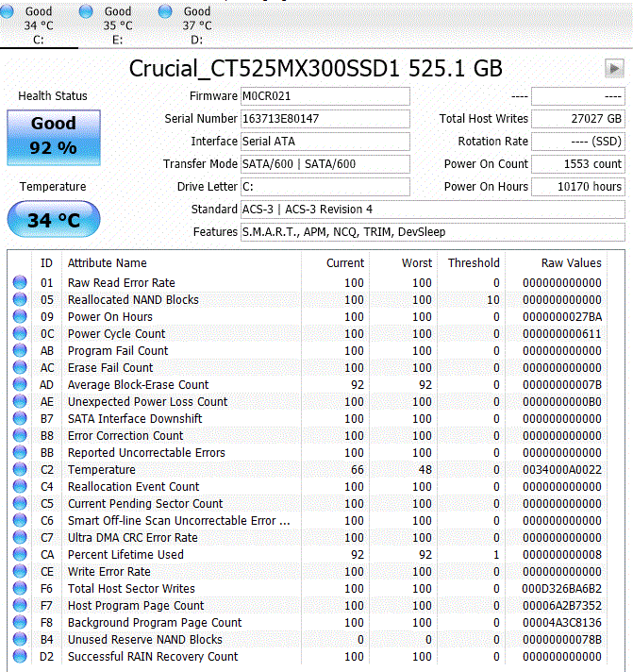
Task: Click status orb for Ultra DMA CRC Error Rate
Action: point(20,537)
